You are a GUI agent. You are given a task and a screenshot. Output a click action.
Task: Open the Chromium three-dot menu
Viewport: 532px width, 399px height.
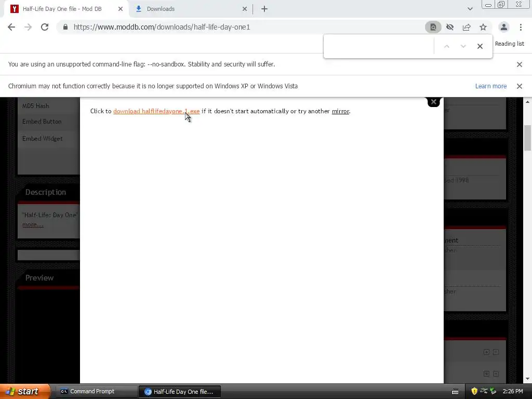pyautogui.click(x=521, y=27)
